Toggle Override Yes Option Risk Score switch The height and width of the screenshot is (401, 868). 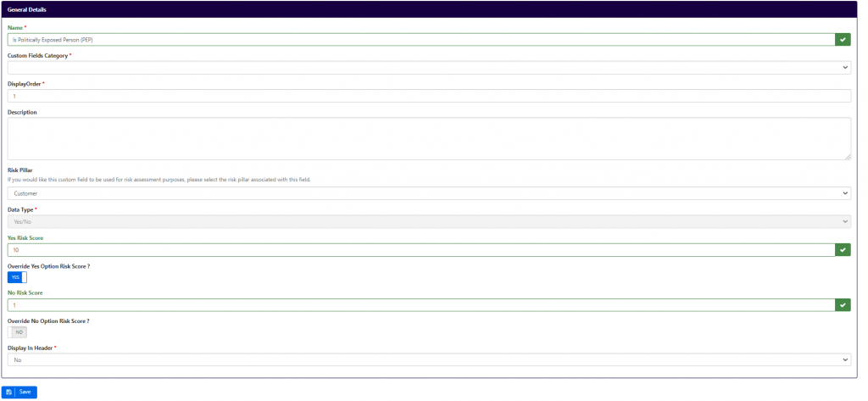(x=17, y=277)
